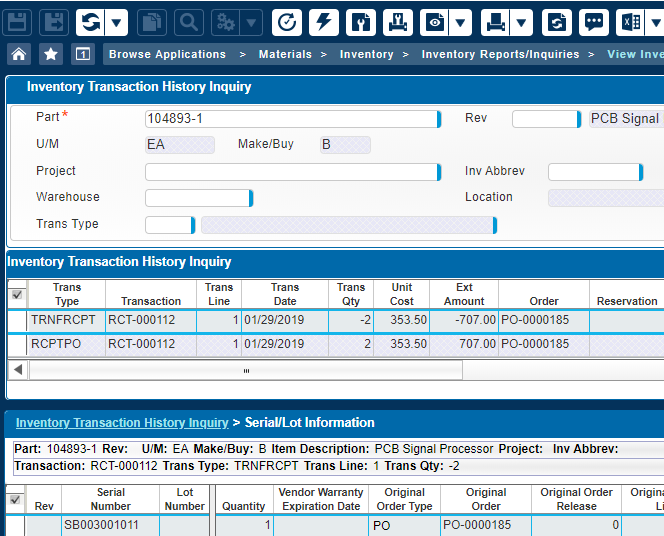
Task: Click RCPTPO cell
Action: tap(66, 344)
